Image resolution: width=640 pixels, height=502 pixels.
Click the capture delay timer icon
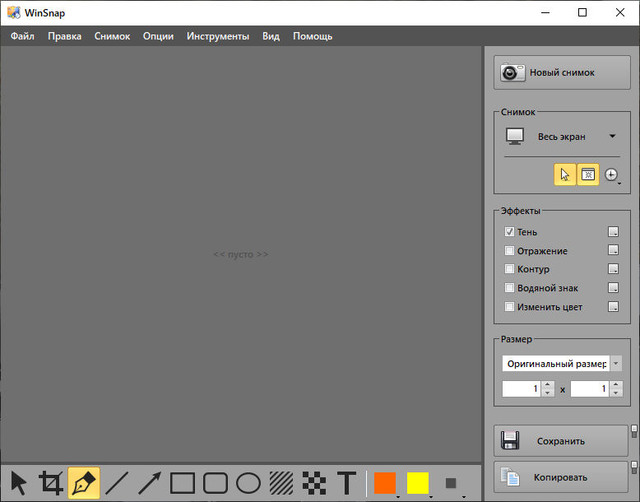(611, 175)
